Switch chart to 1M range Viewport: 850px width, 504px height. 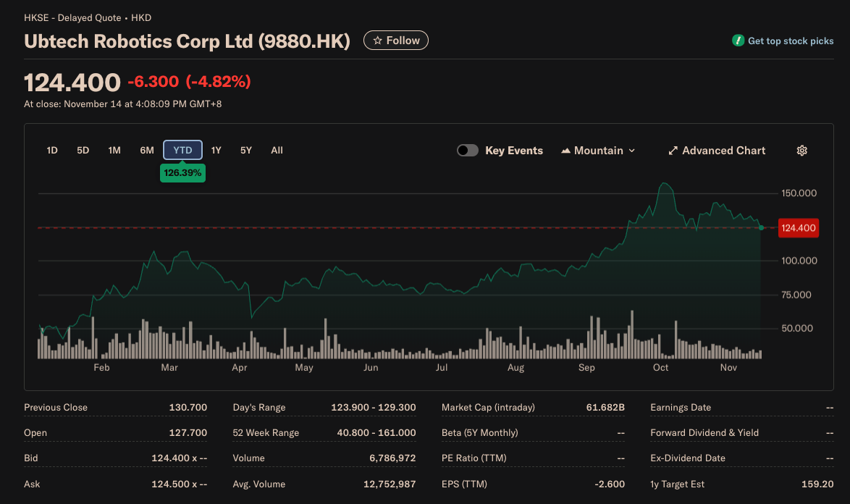[x=114, y=151]
